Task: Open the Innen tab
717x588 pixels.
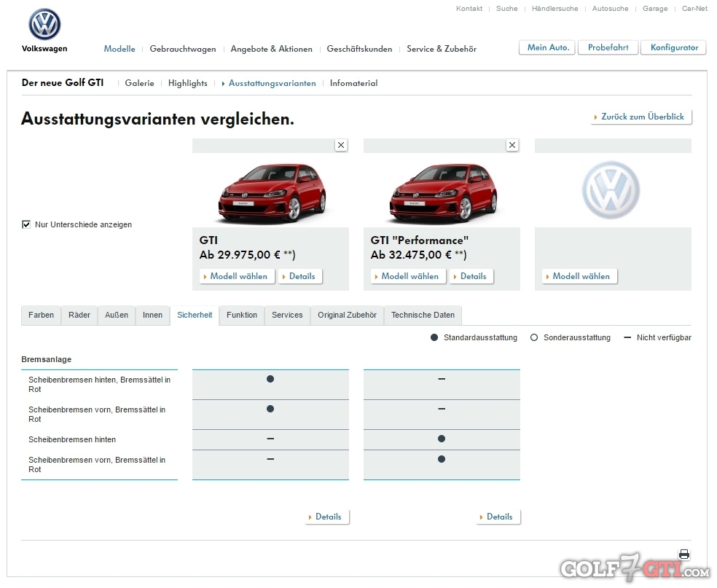Action: (x=153, y=315)
